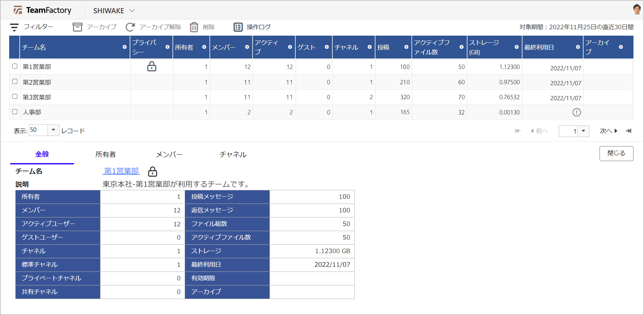This screenshot has width=644, height=315.
Task: Click the 操作ログ label
Action: [x=259, y=27]
